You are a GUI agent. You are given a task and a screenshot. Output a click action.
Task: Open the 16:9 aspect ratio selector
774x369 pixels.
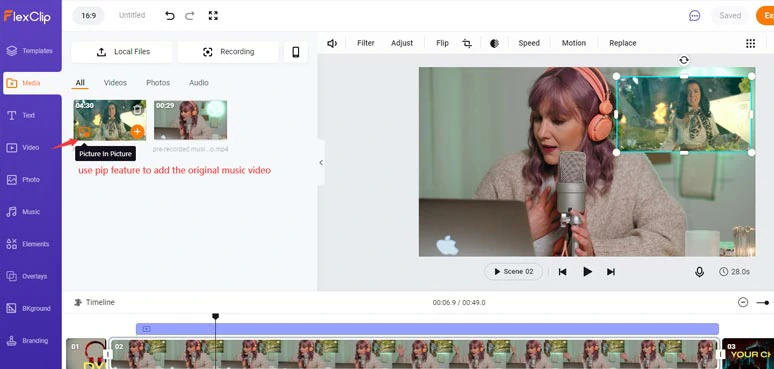pyautogui.click(x=88, y=15)
